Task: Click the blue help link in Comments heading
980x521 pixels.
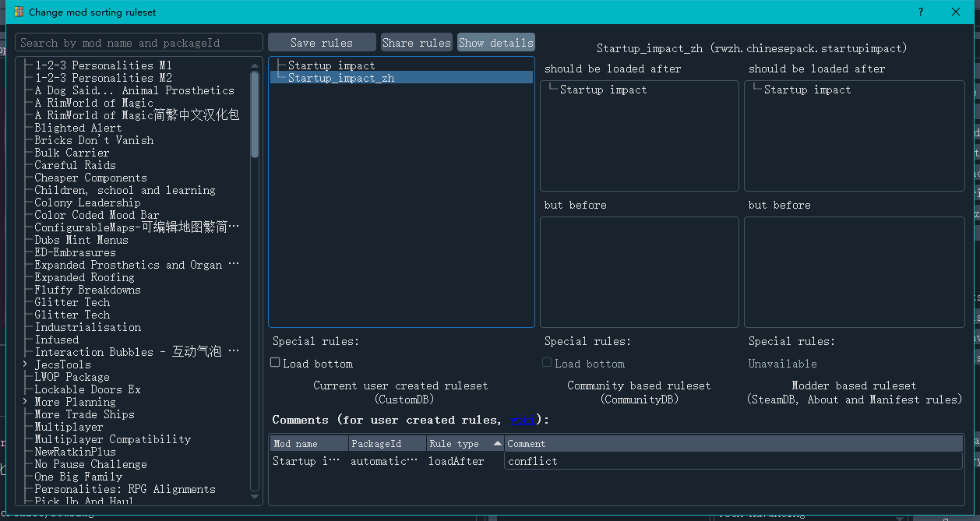Action: click(x=523, y=420)
